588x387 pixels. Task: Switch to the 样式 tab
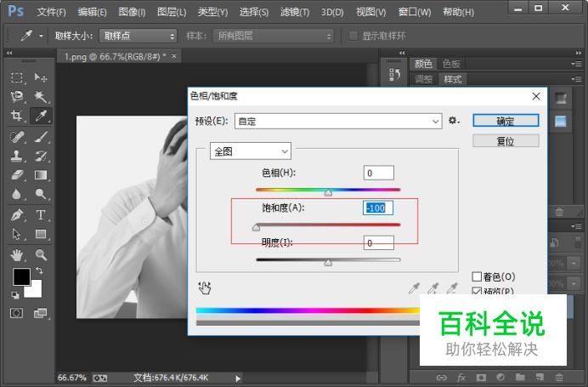[453, 79]
